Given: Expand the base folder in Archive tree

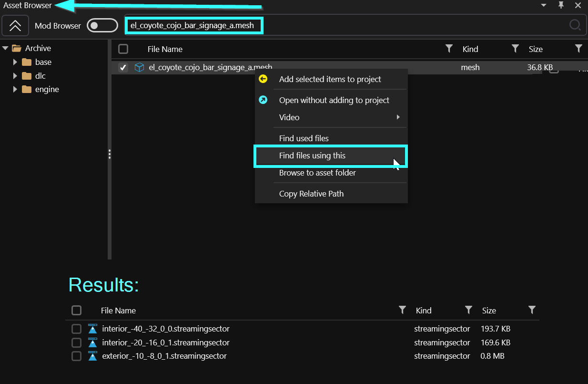Looking at the screenshot, I should (15, 62).
